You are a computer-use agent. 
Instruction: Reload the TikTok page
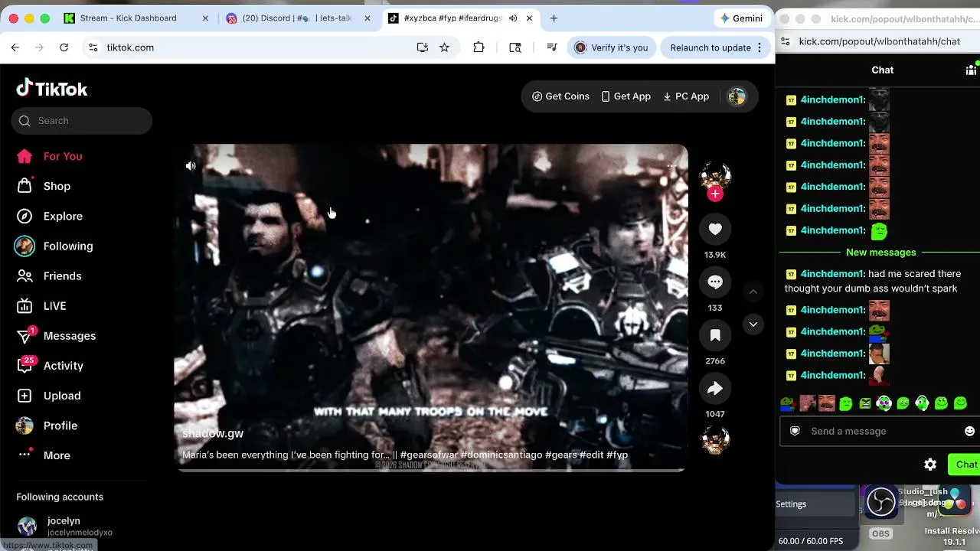coord(64,47)
